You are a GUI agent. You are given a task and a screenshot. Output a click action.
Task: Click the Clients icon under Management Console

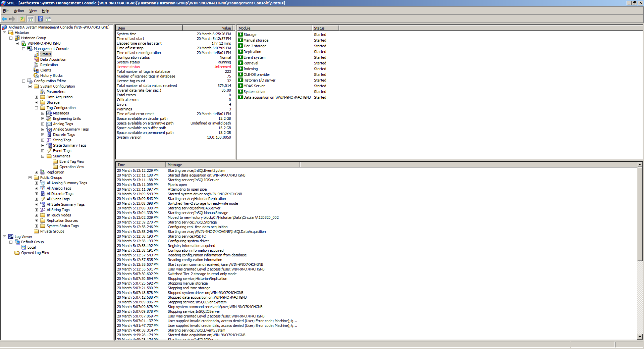(37, 70)
